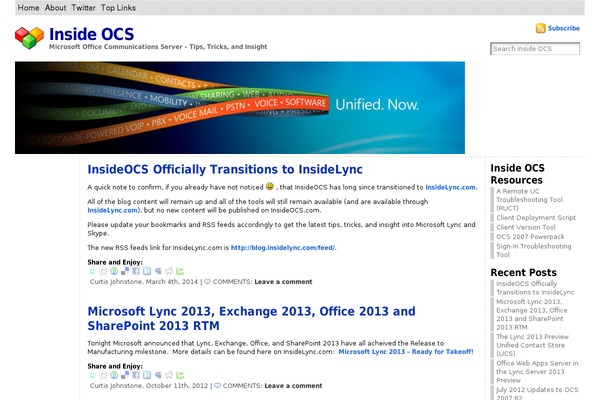Share the InsideLync transition post on LinkedIn
Screen dimensions: 600x400
pos(147,271)
